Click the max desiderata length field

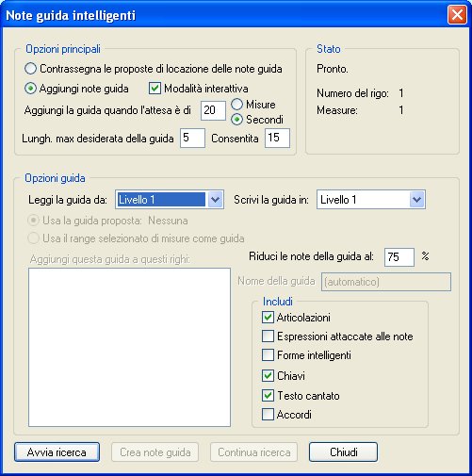click(x=192, y=138)
